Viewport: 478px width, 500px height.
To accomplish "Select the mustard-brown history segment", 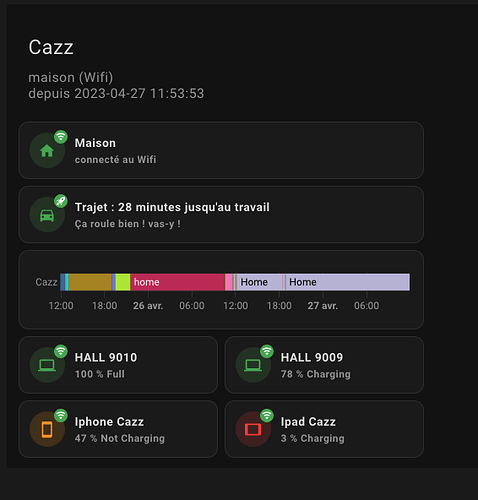I will pyautogui.click(x=90, y=282).
